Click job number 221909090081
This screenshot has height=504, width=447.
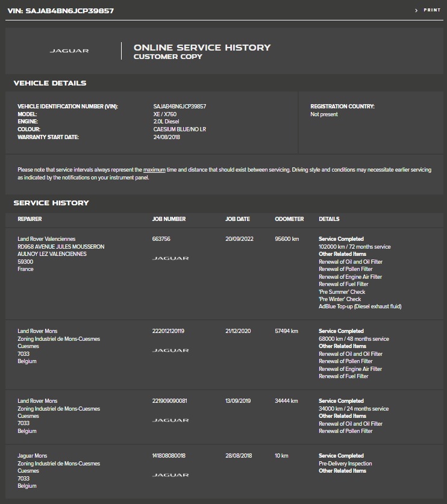[x=169, y=401]
